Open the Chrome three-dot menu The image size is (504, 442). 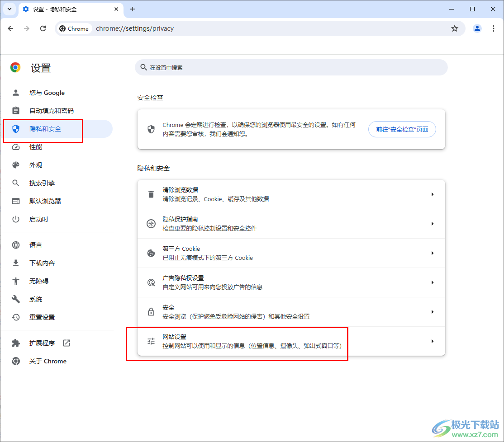tap(494, 28)
